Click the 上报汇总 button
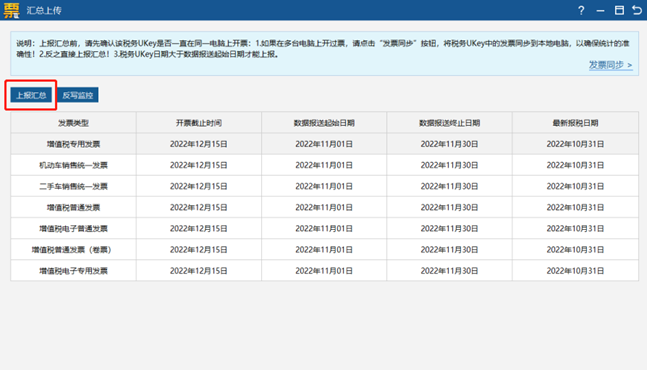This screenshot has height=370, width=647. [x=31, y=95]
